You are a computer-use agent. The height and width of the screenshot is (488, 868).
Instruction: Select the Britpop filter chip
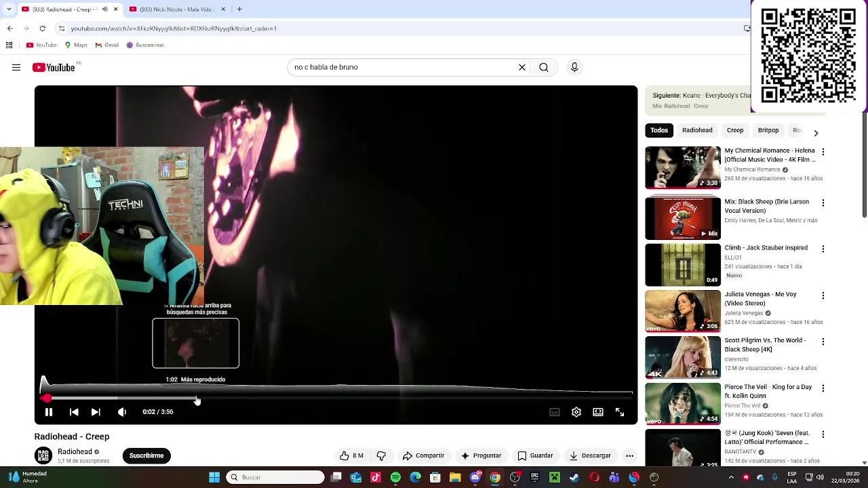pyautogui.click(x=768, y=130)
